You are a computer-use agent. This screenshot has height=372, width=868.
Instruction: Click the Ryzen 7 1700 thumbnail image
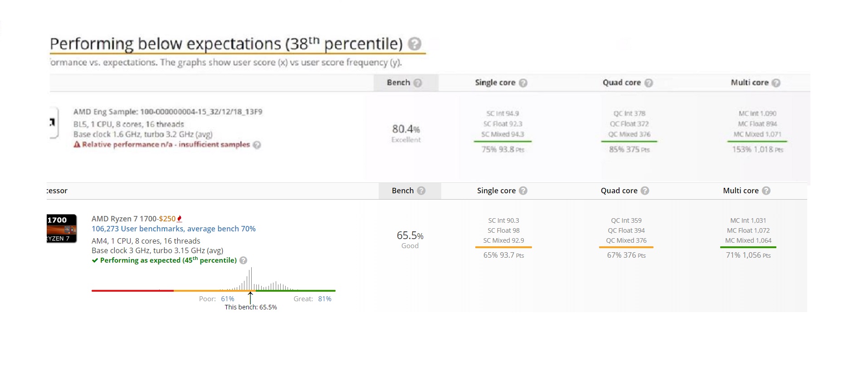(62, 229)
